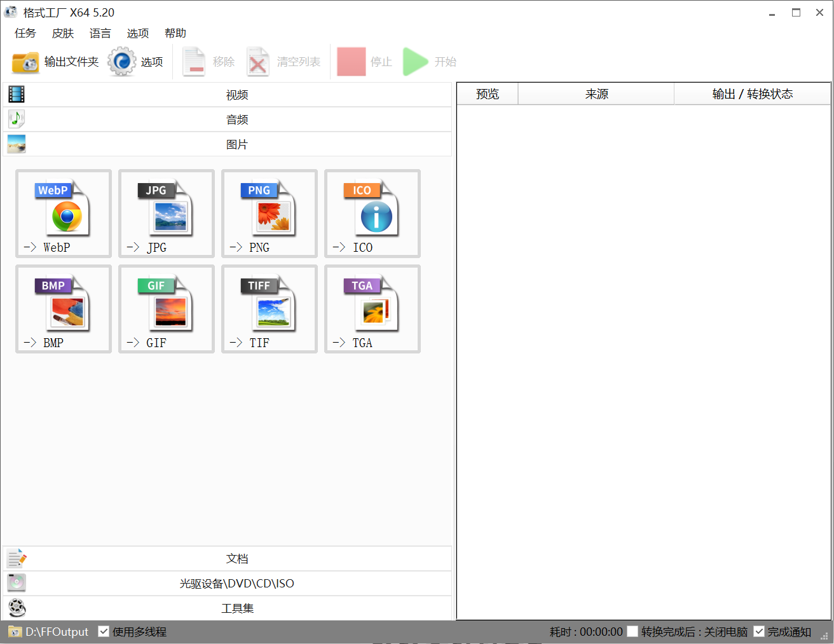
Task: Toggle the 完成通知 checkbox
Action: click(x=759, y=631)
